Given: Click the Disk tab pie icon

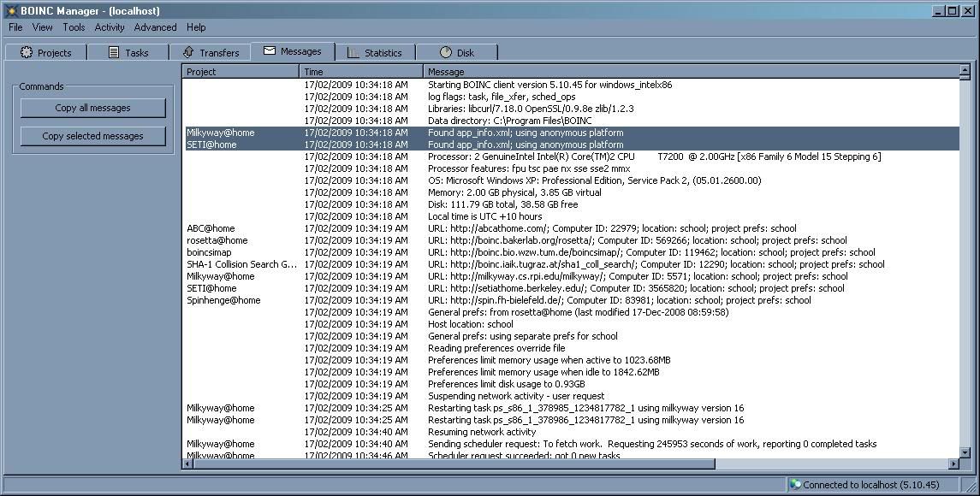Looking at the screenshot, I should pyautogui.click(x=446, y=52).
